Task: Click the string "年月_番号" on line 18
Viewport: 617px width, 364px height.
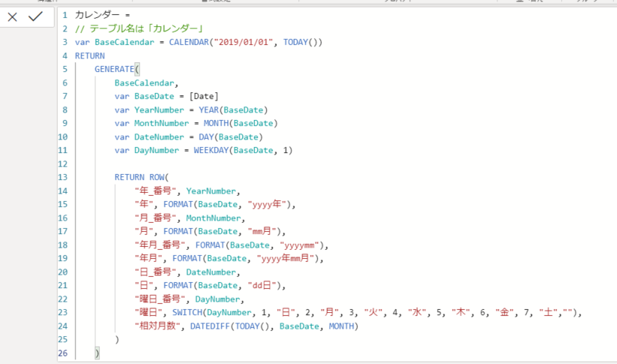Action: (x=160, y=245)
